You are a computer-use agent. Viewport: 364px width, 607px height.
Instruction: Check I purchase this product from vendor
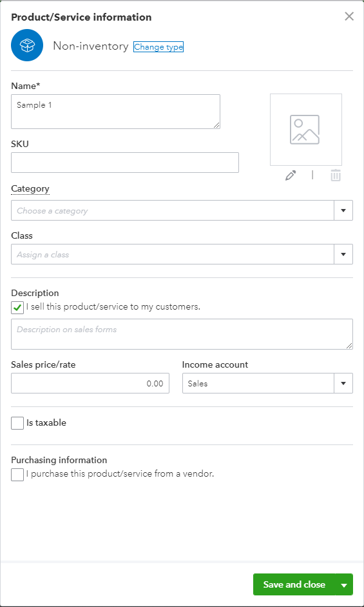17,474
